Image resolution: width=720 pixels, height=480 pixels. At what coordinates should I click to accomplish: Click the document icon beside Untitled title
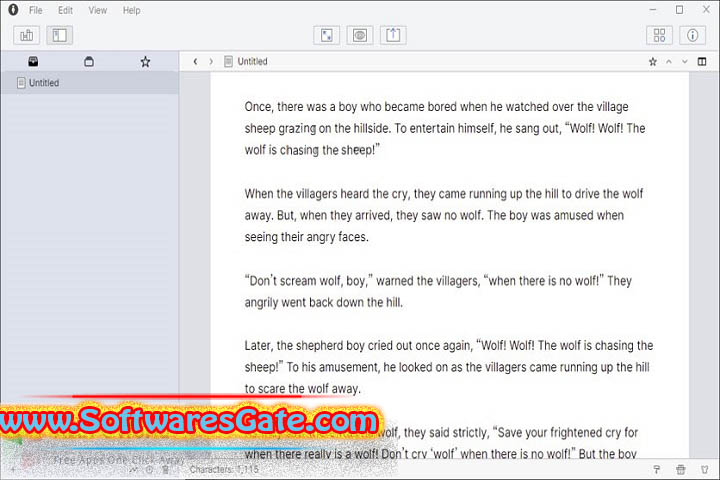pos(228,62)
